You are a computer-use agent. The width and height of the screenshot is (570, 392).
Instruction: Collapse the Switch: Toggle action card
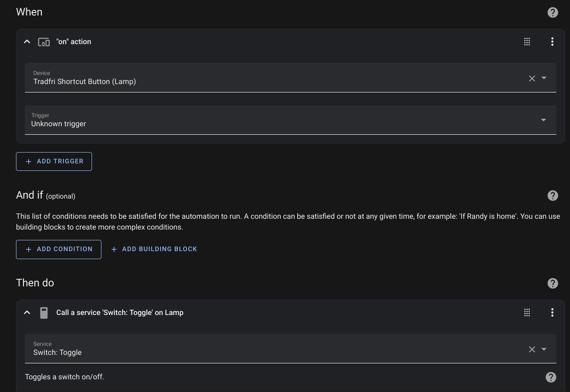click(27, 312)
